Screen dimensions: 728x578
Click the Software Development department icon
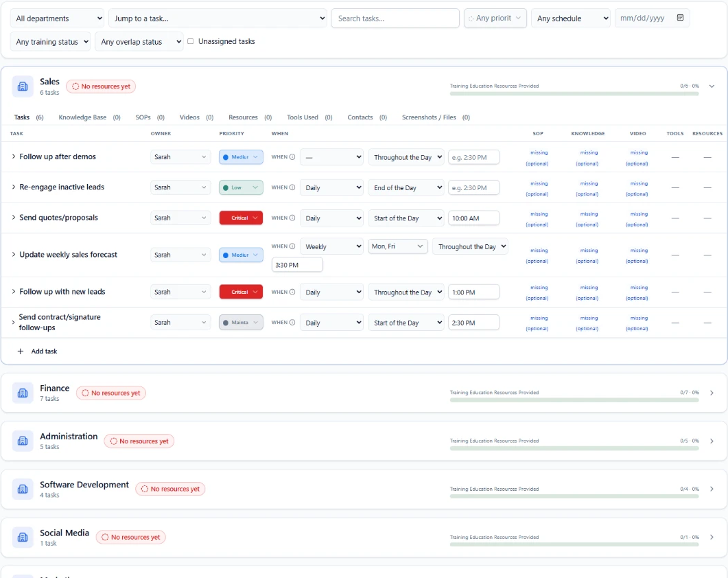click(x=22, y=489)
